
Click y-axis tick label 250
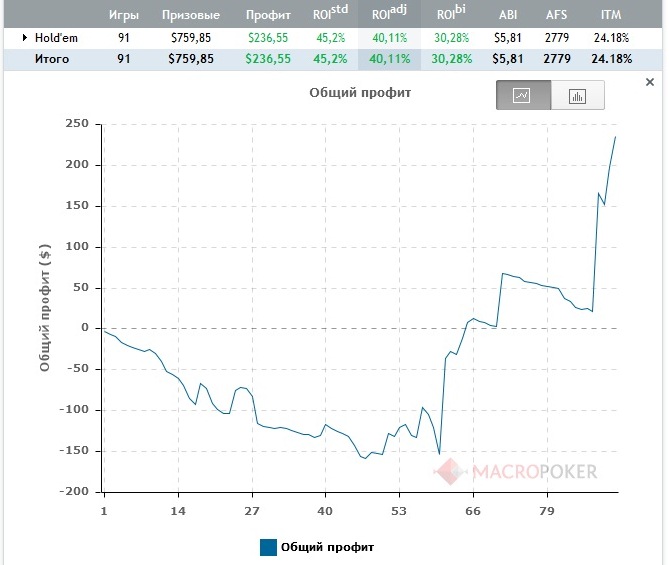click(77, 124)
